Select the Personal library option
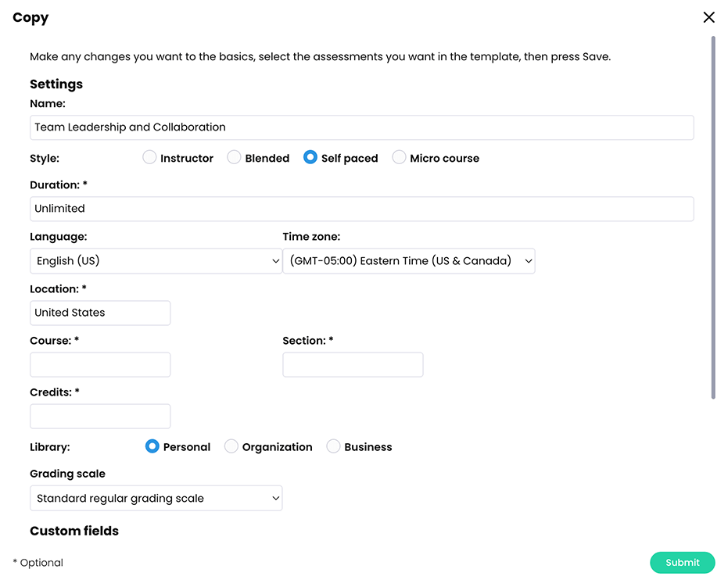This screenshot has width=728, height=587. pyautogui.click(x=152, y=447)
